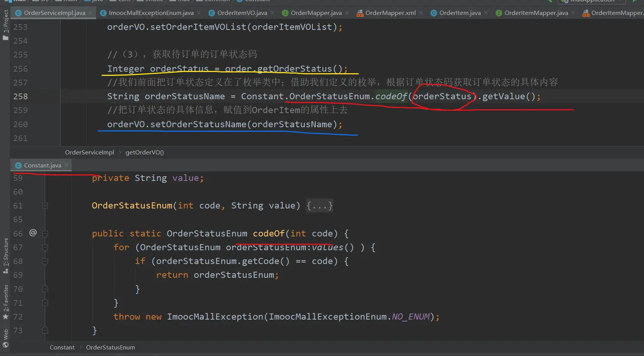
Task: Expand folded constructor at line 61
Action: point(45,206)
